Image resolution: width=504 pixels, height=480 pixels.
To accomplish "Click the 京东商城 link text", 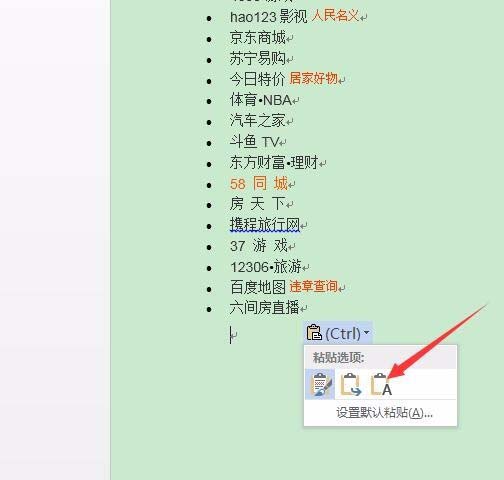I will [258, 37].
